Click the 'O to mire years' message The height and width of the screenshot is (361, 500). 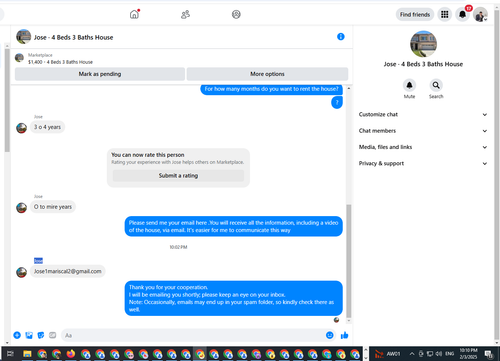[x=53, y=207]
